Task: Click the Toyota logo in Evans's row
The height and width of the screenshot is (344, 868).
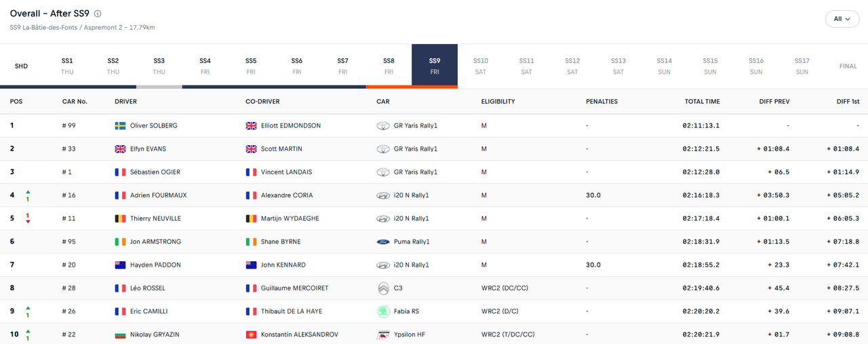Action: coord(383,149)
